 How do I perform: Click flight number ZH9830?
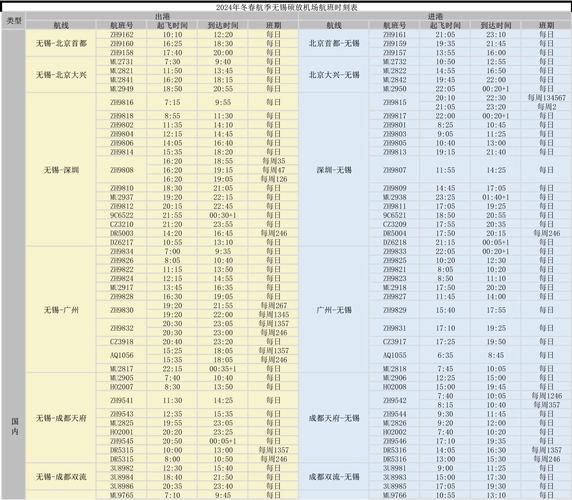coord(121,310)
